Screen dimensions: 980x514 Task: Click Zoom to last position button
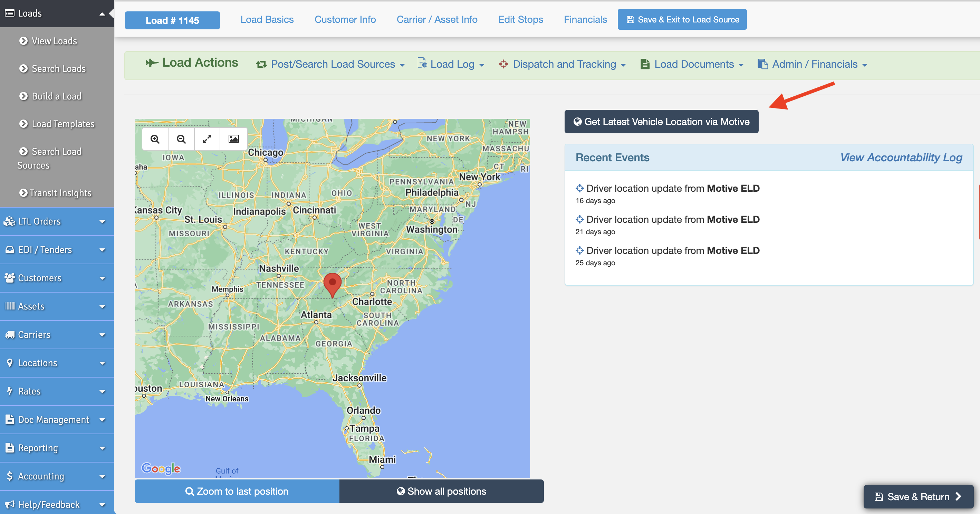tap(237, 491)
